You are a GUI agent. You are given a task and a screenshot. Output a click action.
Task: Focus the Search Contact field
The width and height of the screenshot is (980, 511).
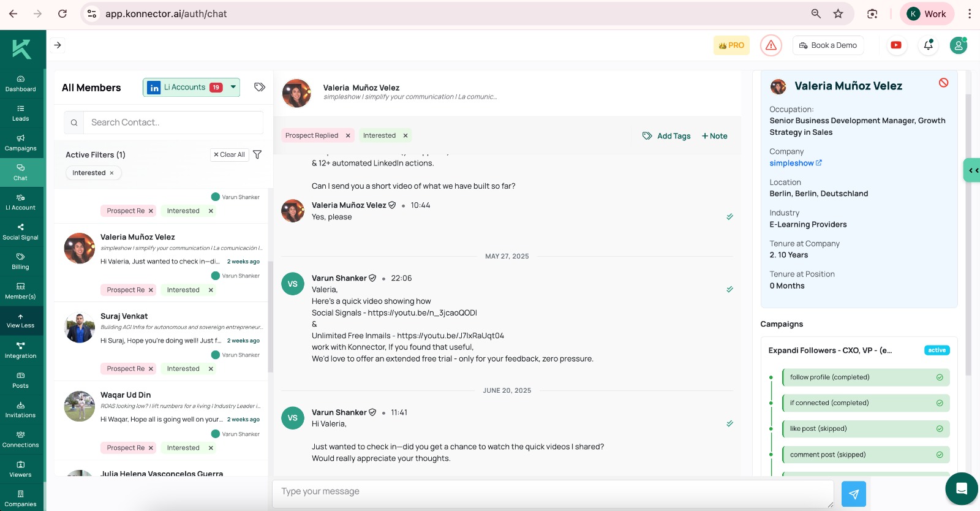[173, 123]
